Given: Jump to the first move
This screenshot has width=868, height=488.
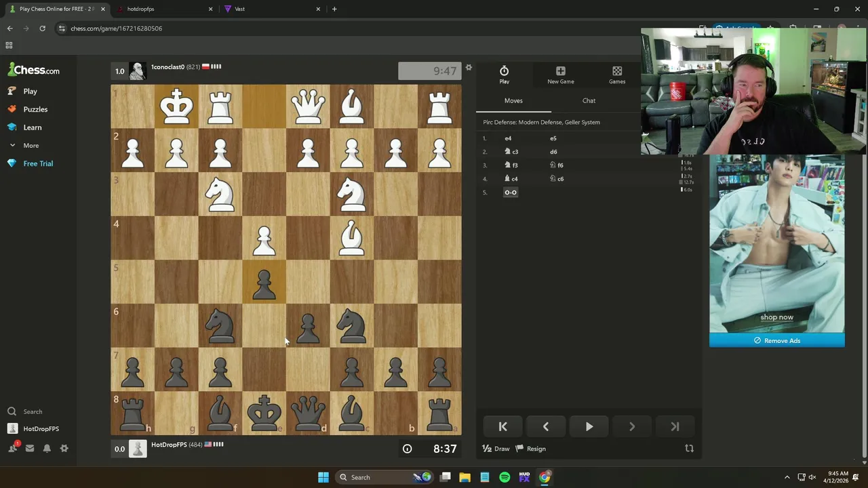Looking at the screenshot, I should 502,426.
